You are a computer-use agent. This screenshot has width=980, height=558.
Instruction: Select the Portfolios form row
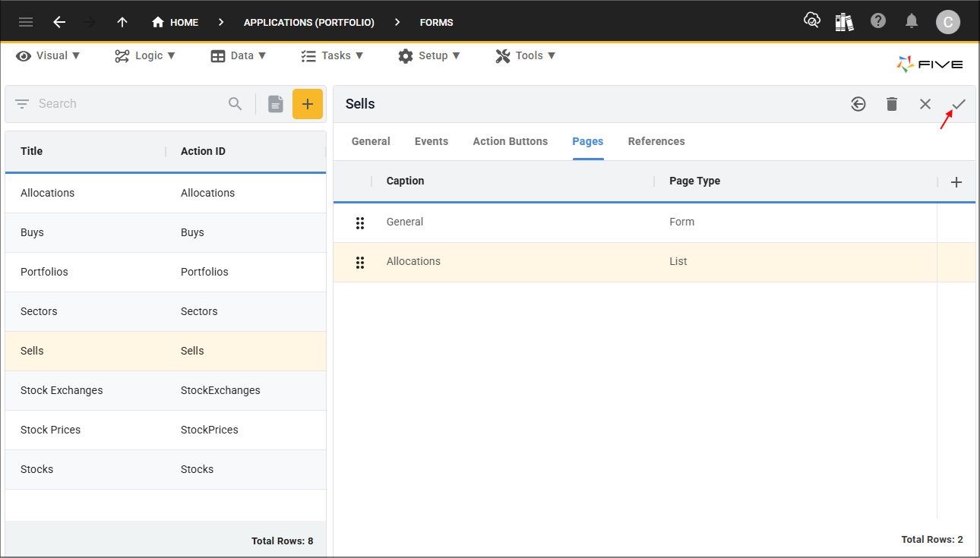166,272
